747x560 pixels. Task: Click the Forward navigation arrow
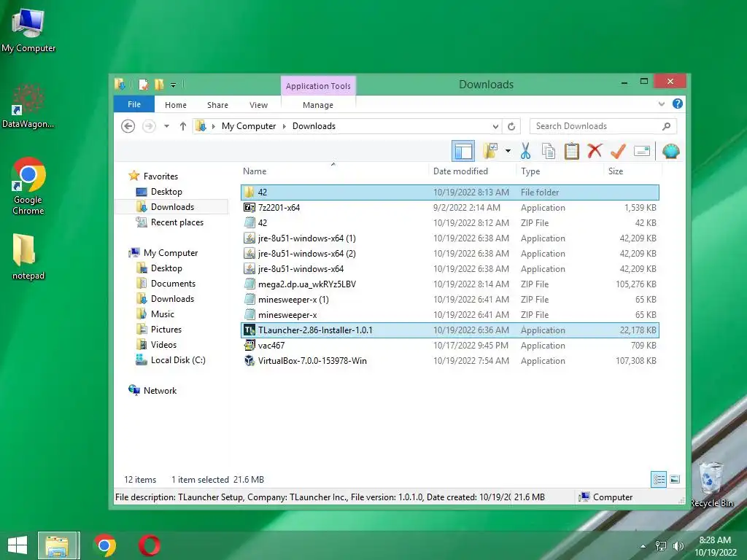149,126
